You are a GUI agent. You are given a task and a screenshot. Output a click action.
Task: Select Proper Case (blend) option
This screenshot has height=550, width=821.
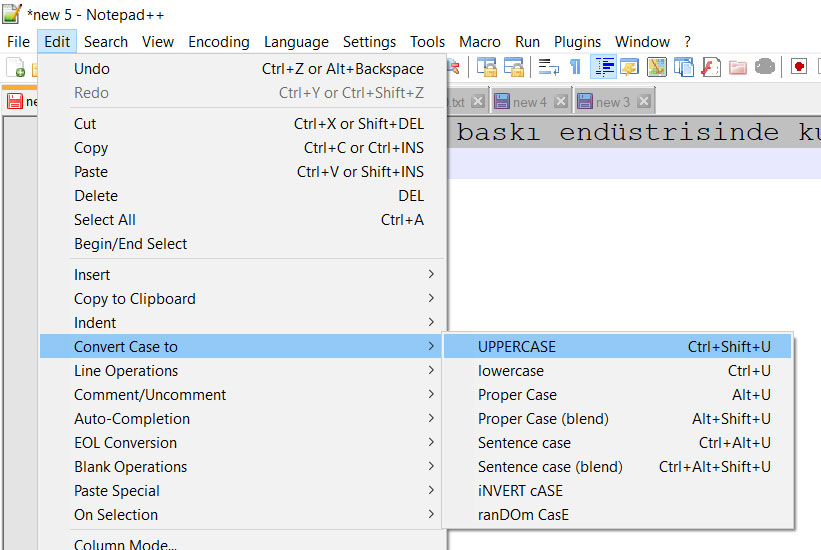618,419
